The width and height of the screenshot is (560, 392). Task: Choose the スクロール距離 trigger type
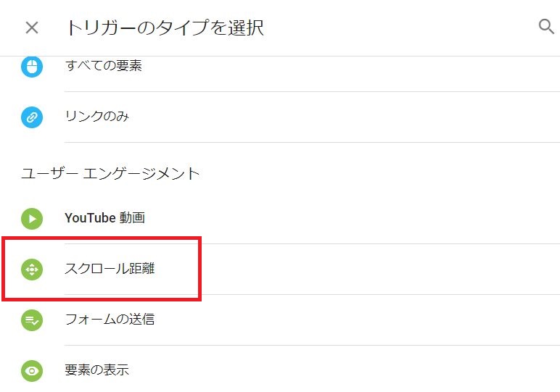click(110, 268)
